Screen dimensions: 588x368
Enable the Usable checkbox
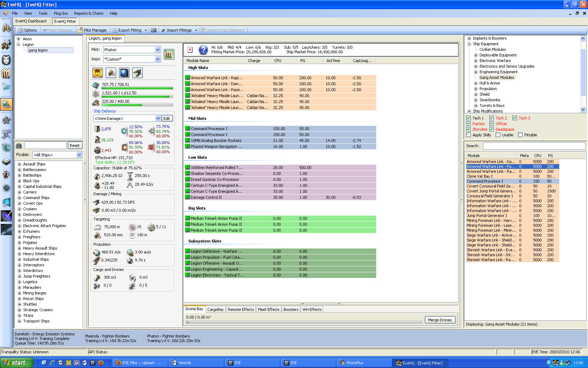498,135
